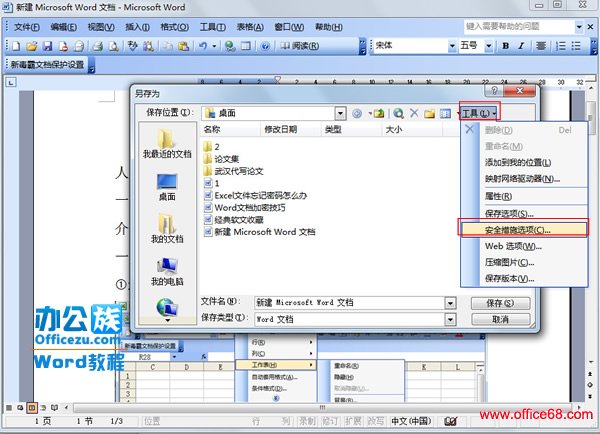Open the 文件(F) menu
This screenshot has height=434, width=600.
26,27
